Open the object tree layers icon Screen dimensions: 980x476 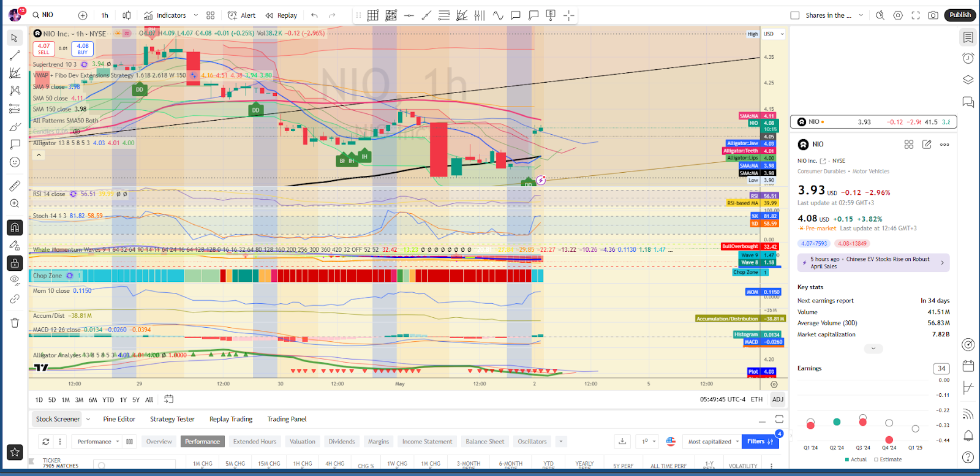pos(968,80)
